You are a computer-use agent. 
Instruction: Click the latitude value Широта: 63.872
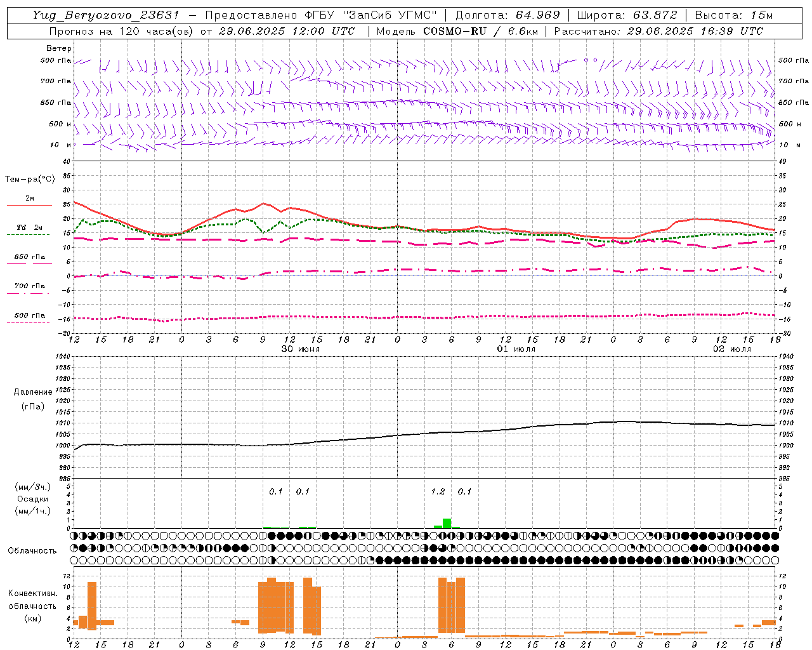click(x=627, y=15)
